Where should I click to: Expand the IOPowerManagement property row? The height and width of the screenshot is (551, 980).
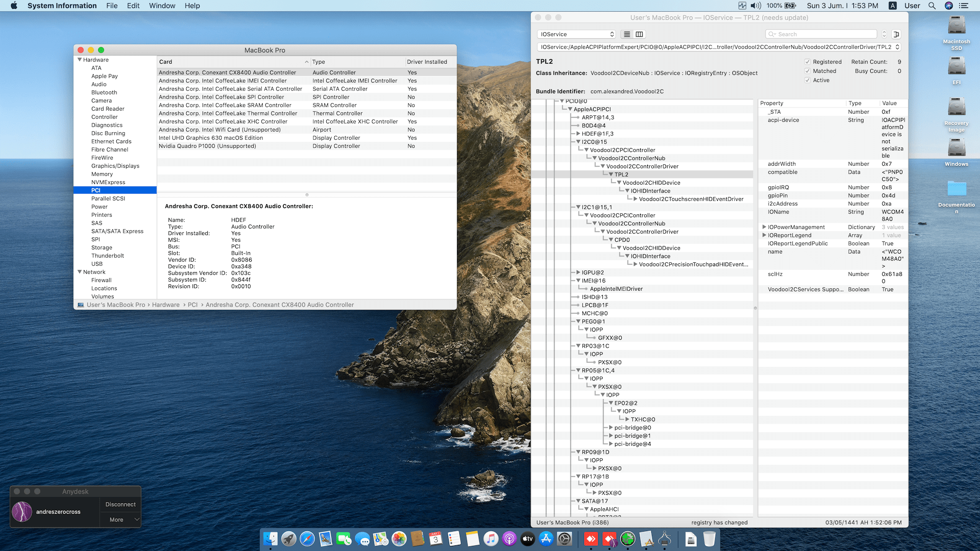coord(764,227)
